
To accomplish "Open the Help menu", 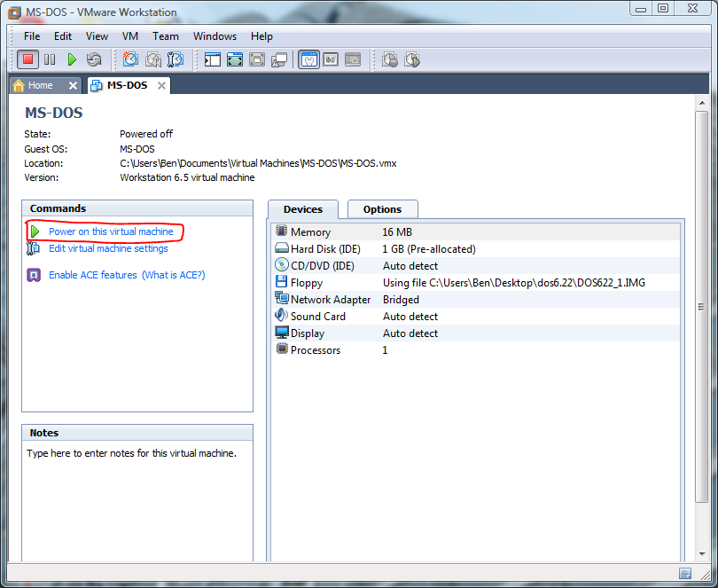I will [261, 36].
